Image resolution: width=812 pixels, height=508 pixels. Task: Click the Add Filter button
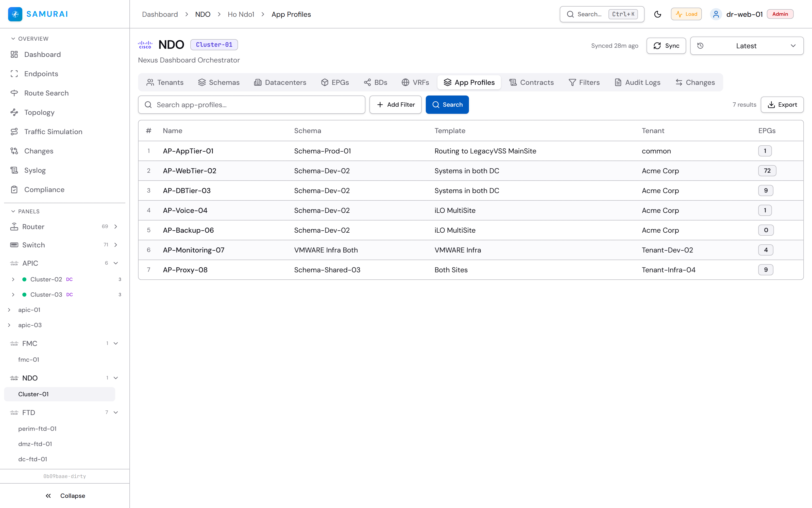pyautogui.click(x=396, y=105)
